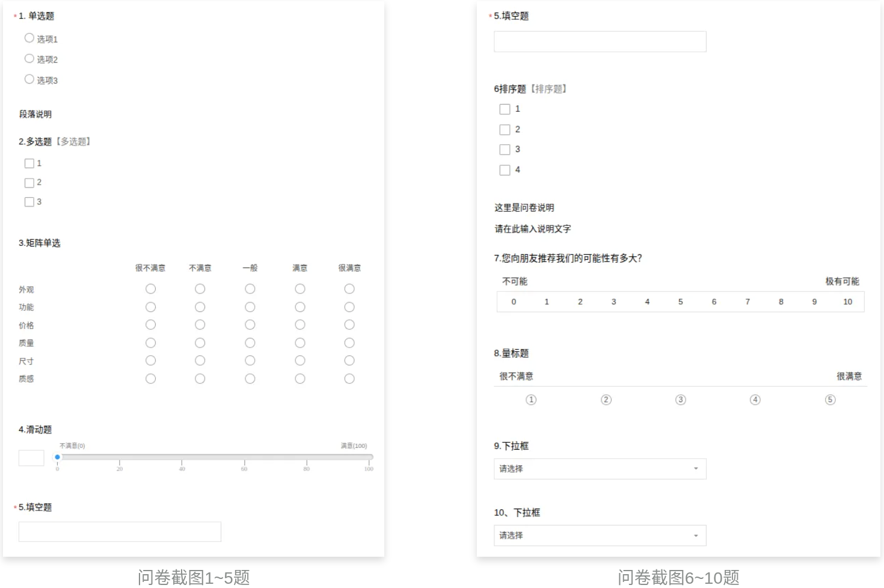Screen dimensions: 884x588
Task: Check item 1 in the 排序题 question
Action: [x=505, y=109]
